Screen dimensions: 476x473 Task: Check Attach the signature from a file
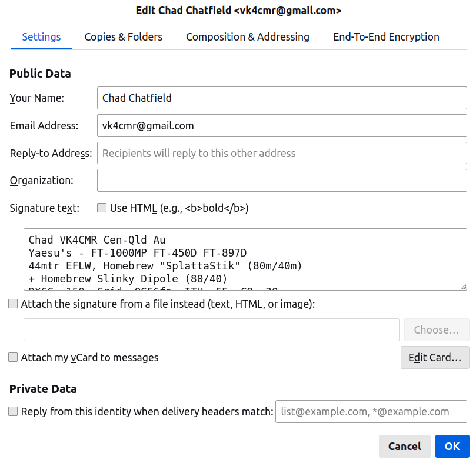pyautogui.click(x=13, y=304)
